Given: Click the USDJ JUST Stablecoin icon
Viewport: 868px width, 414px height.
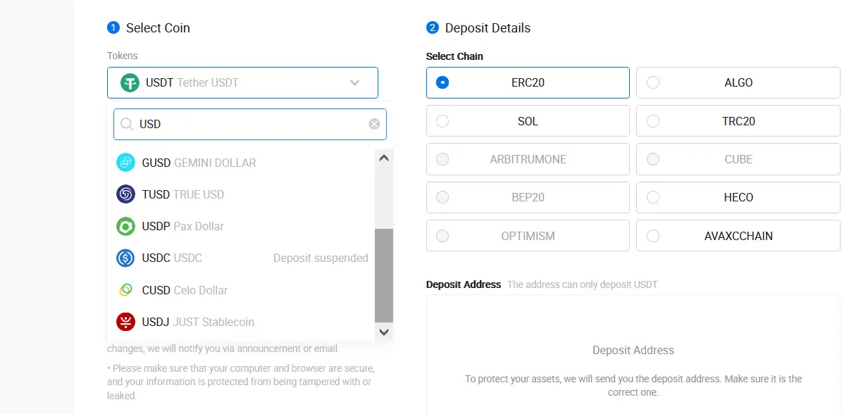Looking at the screenshot, I should click(125, 322).
